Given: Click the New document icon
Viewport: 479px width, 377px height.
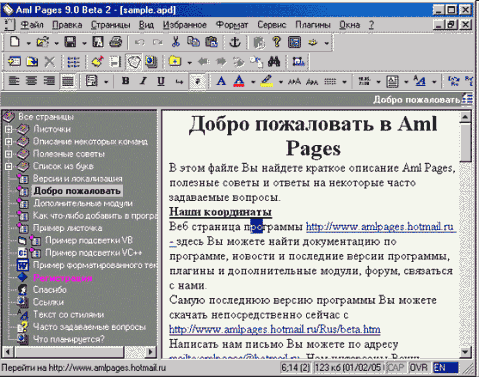Looking at the screenshot, I should (15, 42).
